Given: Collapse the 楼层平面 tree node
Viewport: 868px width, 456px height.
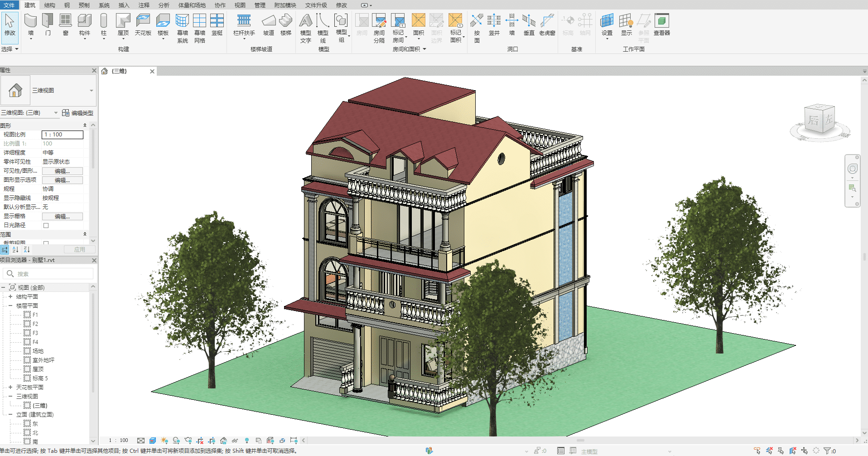Looking at the screenshot, I should (x=10, y=306).
